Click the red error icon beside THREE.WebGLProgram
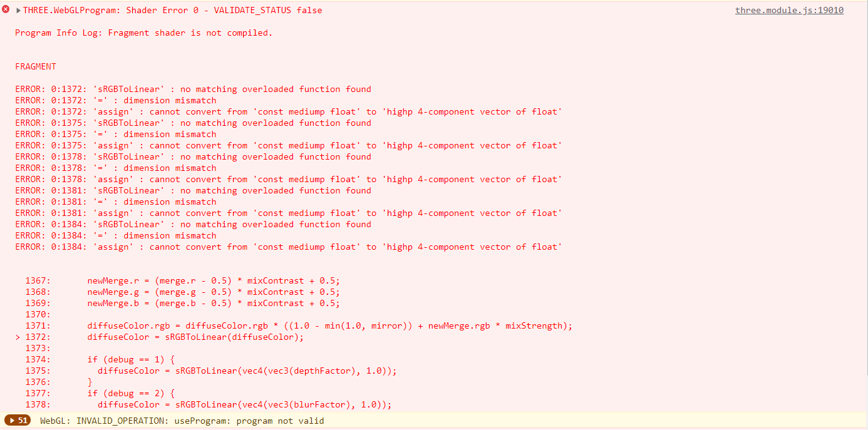 [6, 10]
